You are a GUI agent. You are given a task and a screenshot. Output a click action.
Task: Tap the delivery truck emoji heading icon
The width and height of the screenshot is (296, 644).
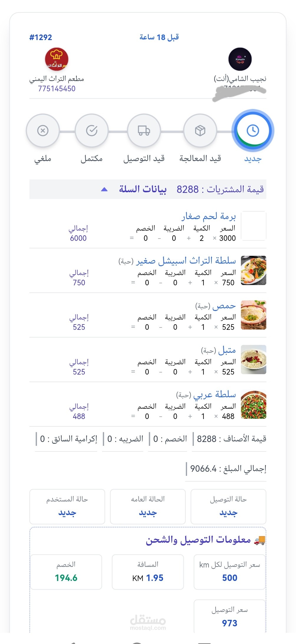[x=259, y=540]
